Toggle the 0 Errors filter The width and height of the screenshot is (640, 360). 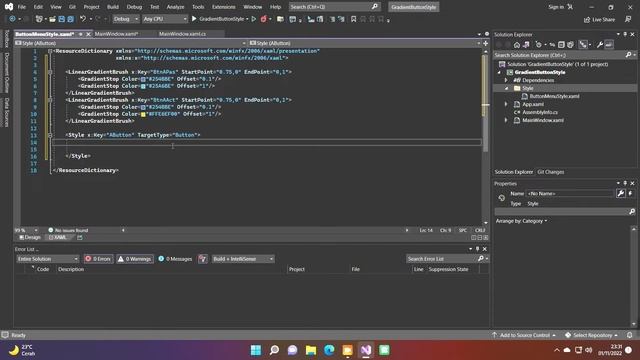(x=98, y=259)
